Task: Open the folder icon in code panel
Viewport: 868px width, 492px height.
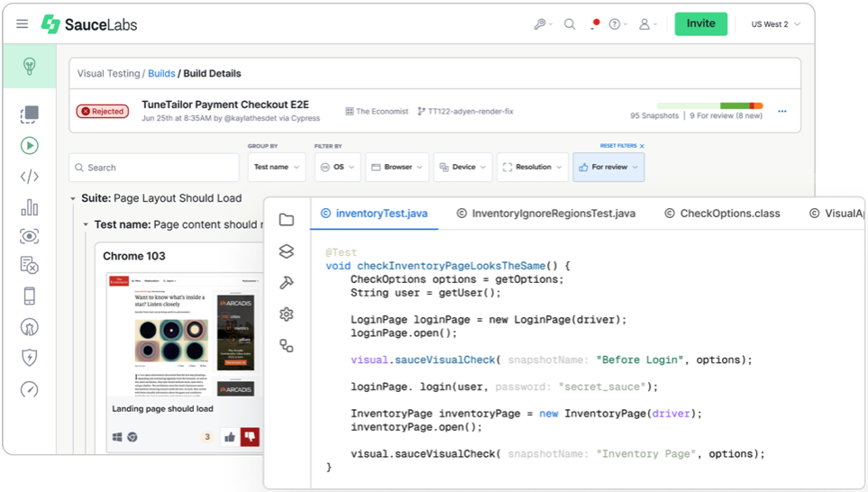Action: pos(287,220)
